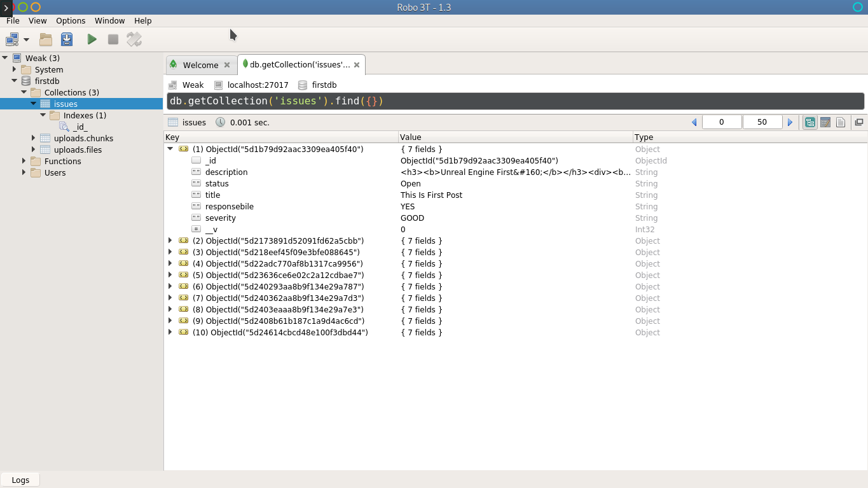The width and height of the screenshot is (868, 488).
Task: Switch to table view mode
Action: tap(825, 122)
